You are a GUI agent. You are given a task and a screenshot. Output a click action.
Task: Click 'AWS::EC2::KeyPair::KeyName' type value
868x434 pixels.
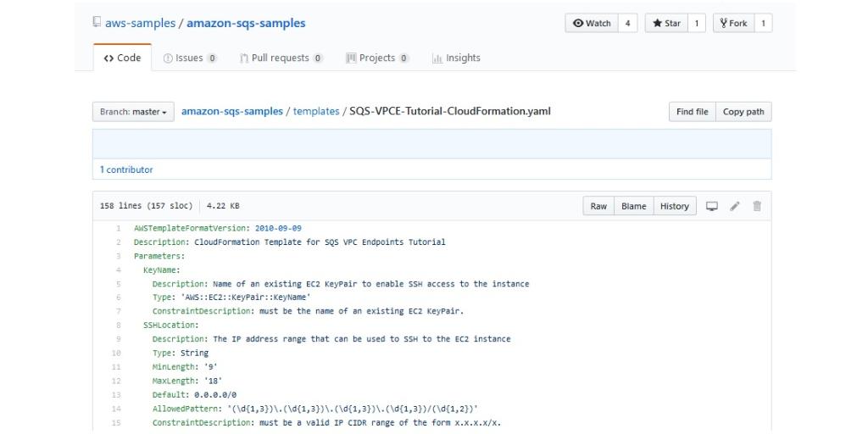point(245,298)
